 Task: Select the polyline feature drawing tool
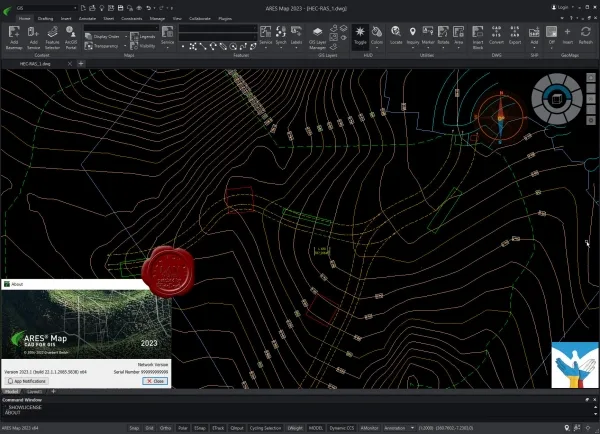pos(203,47)
